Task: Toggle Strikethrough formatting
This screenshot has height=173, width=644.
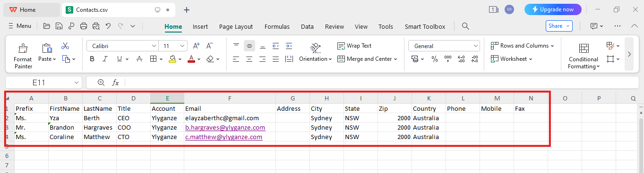Action: click(x=139, y=59)
